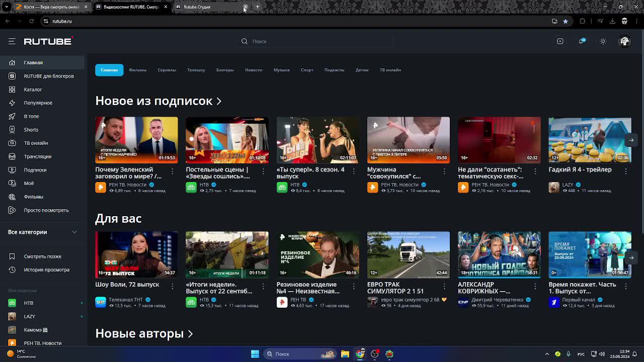Open ТВ онлайн in the sidebar
The height and width of the screenshot is (362, 644).
(x=42, y=143)
